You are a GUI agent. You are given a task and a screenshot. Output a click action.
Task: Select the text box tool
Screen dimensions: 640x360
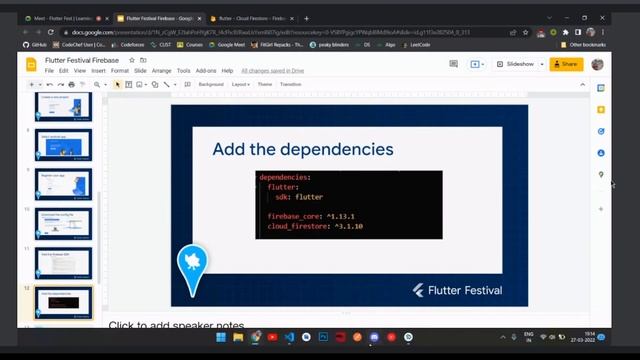point(129,84)
